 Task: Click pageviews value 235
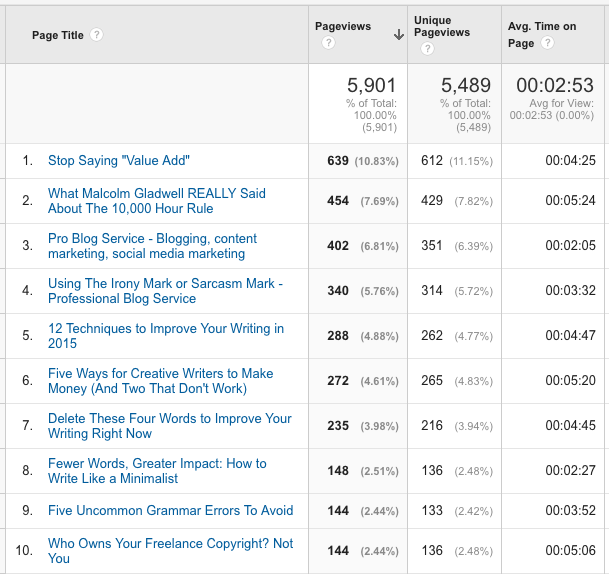[338, 426]
